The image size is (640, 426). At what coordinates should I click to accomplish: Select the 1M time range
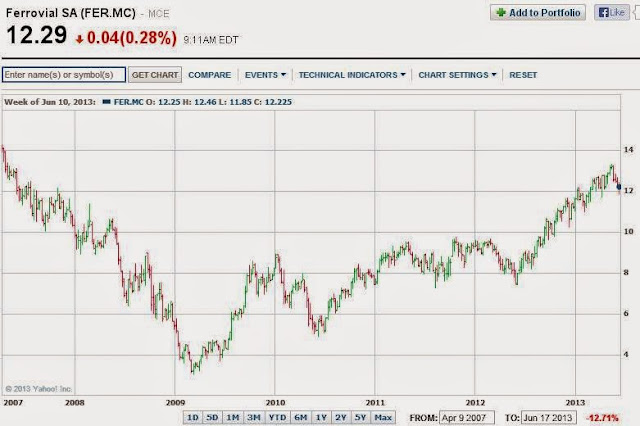tap(233, 417)
